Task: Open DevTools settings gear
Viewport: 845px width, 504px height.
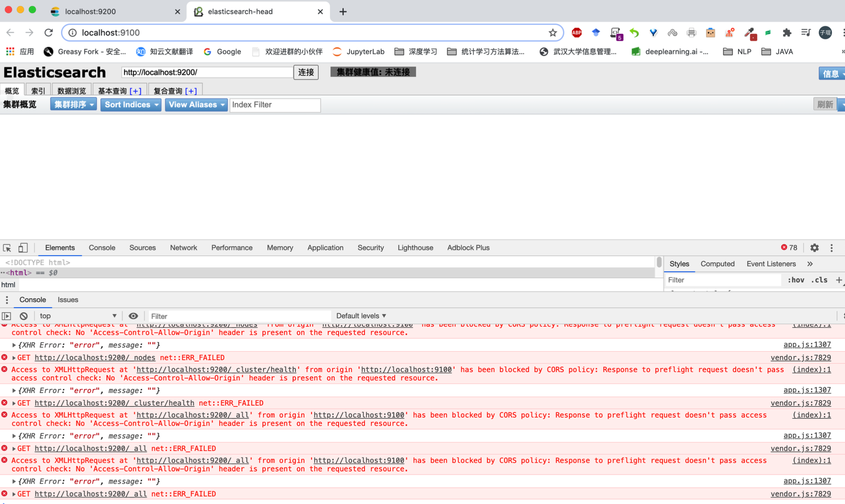Action: pos(814,248)
